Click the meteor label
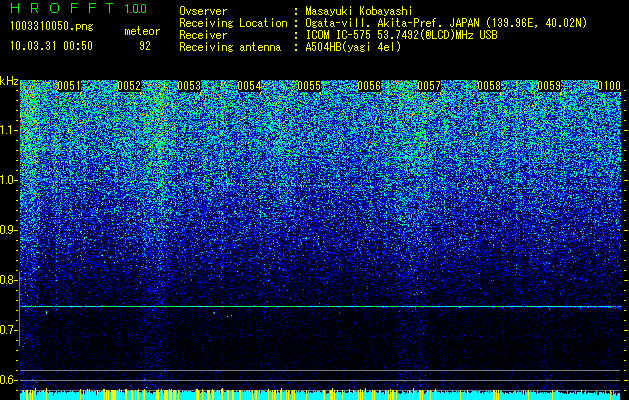The image size is (629, 400). 142,31
